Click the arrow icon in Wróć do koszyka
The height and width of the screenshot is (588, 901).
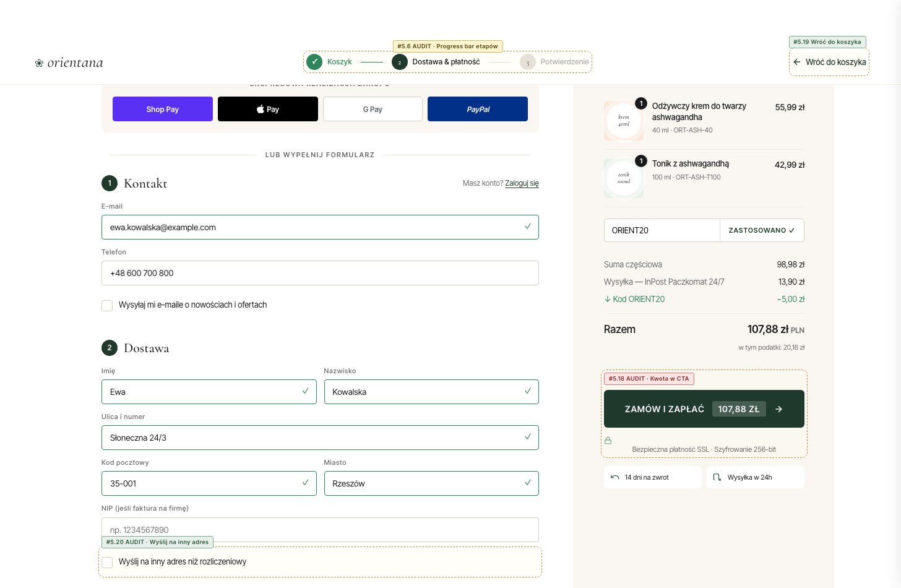(x=797, y=62)
